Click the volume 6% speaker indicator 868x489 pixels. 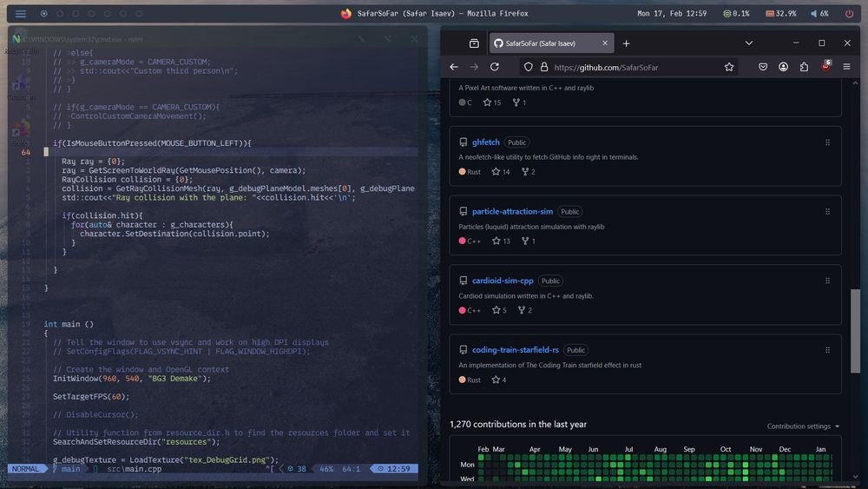[x=819, y=13]
